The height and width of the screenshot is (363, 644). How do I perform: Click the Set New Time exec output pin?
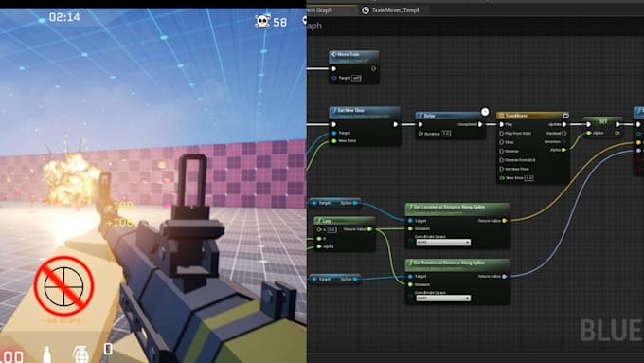pyautogui.click(x=396, y=124)
